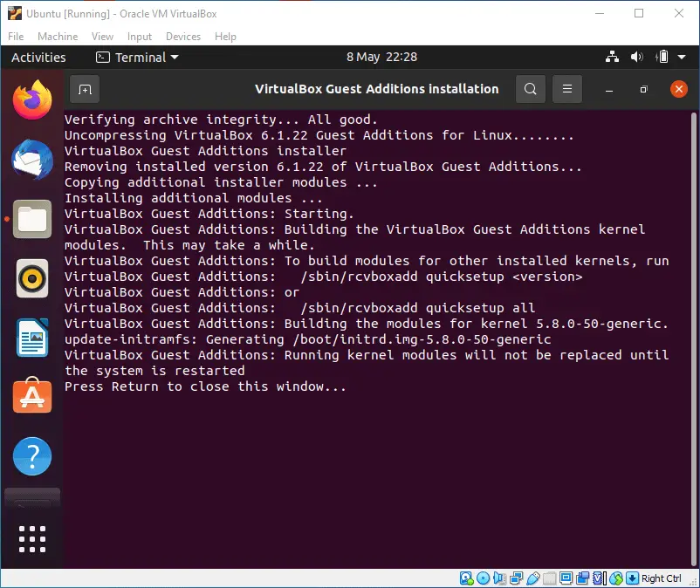Open the Help icon in the dock
This screenshot has height=588, width=700.
point(32,456)
